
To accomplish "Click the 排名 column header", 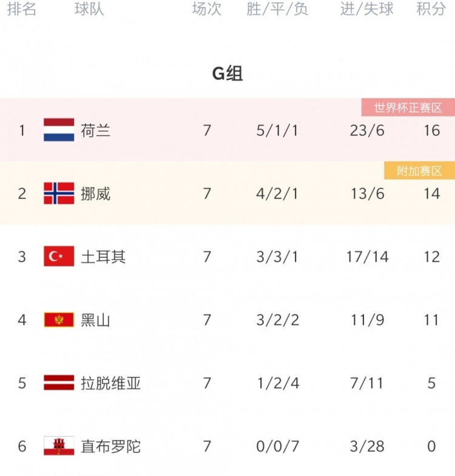I will [22, 8].
